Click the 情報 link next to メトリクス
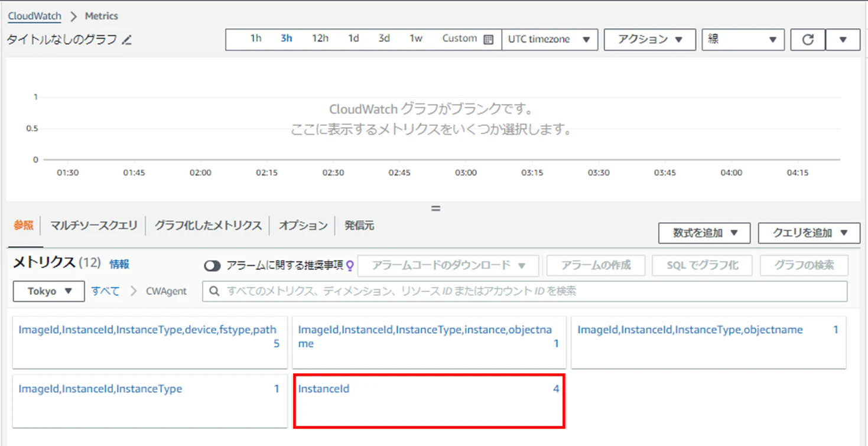This screenshot has width=868, height=446. tap(119, 264)
